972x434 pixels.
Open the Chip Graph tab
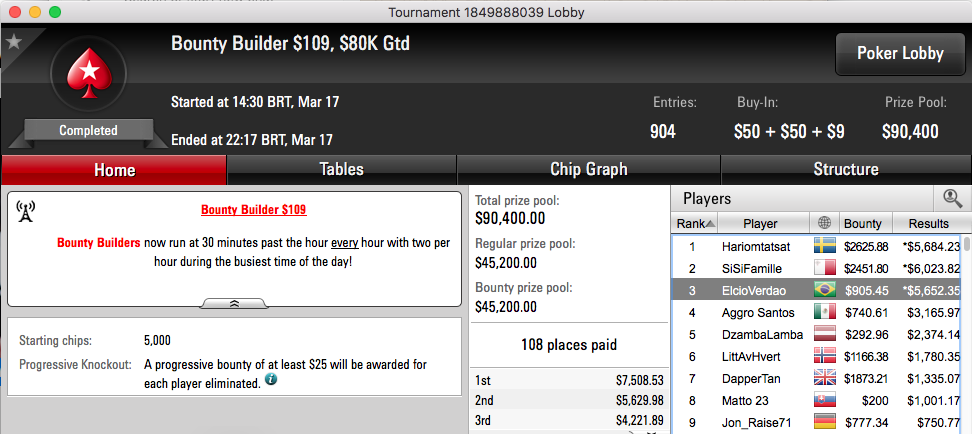(588, 169)
